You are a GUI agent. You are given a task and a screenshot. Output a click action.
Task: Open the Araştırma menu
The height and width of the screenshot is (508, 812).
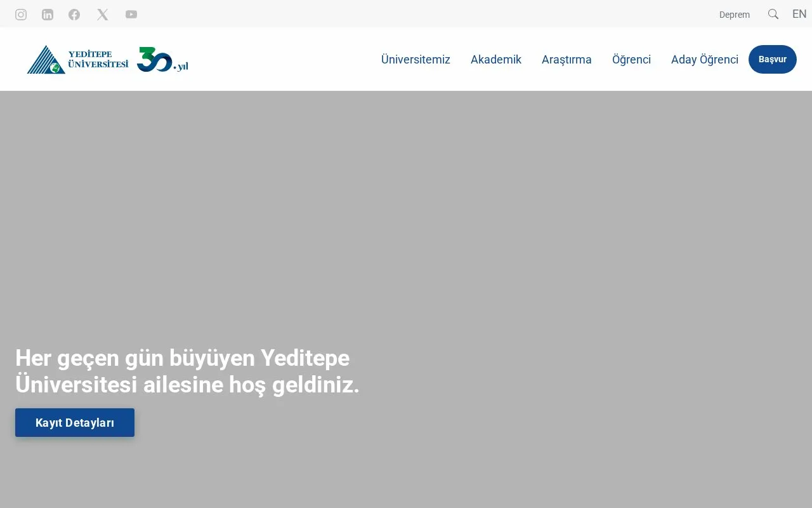[566, 60]
